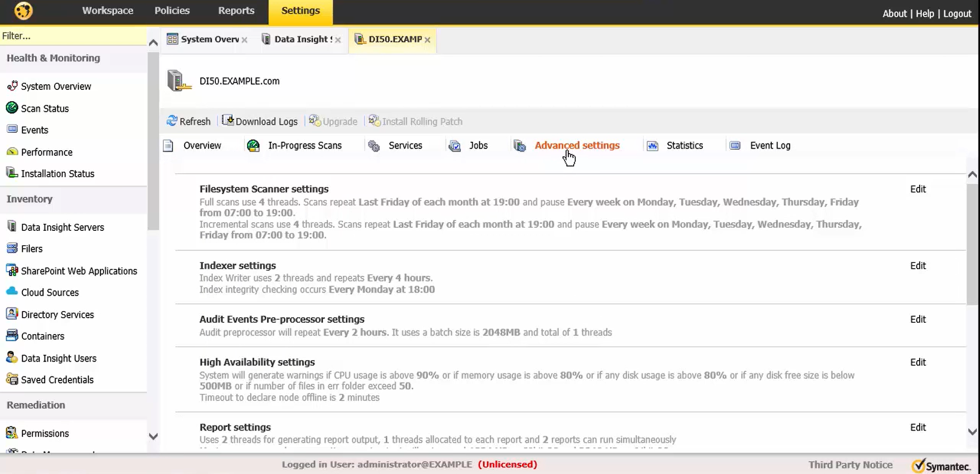980x474 pixels.
Task: Close the DI50.EXAMP tab
Action: pos(427,40)
